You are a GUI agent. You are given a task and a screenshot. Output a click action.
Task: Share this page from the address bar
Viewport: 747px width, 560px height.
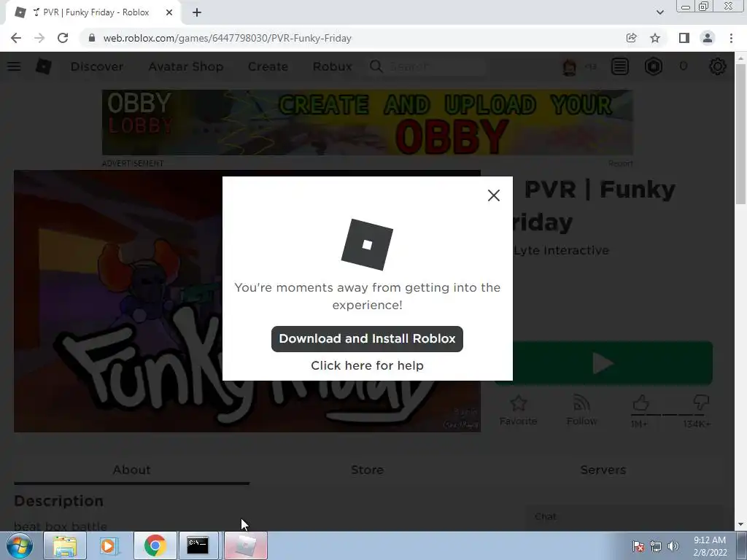click(x=631, y=38)
